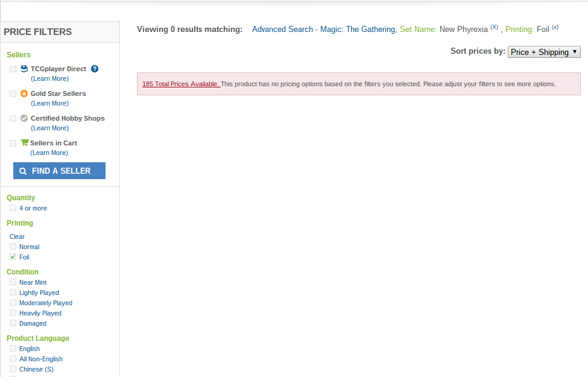Check the Normal printing checkbox
588x377 pixels.
tap(13, 247)
